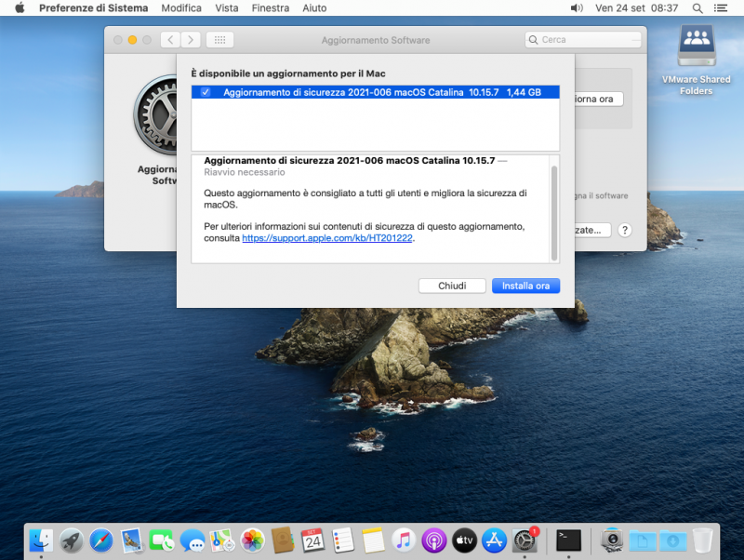This screenshot has width=744, height=560.
Task: Open Notification Center in menu bar
Action: [720, 8]
